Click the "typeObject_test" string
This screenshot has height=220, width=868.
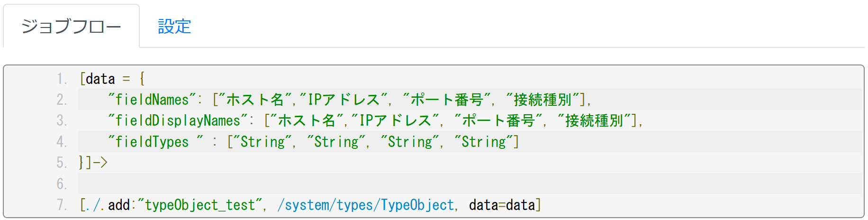coord(200,205)
